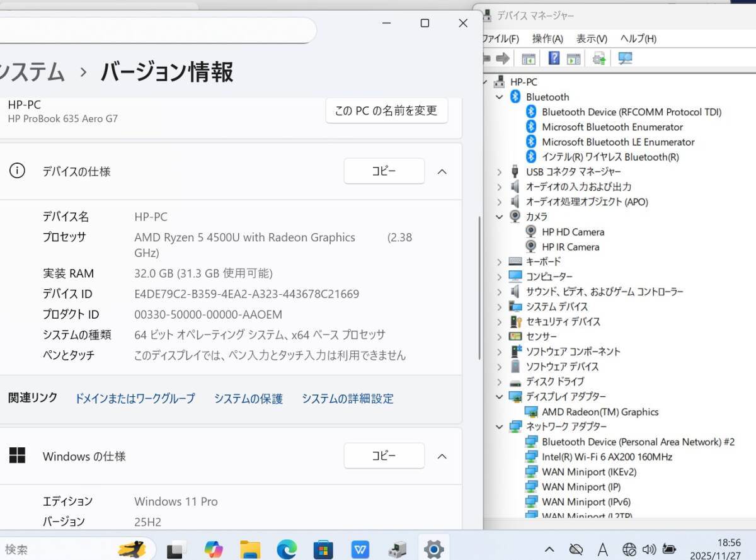Launch WPS Office from the taskbar
Viewport: 756px width, 560px height.
tap(360, 549)
